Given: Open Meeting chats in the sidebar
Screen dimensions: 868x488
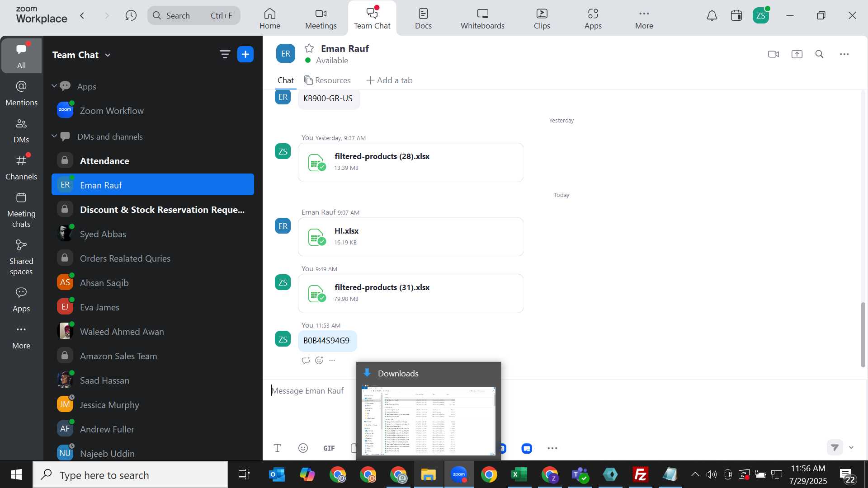Looking at the screenshot, I should pyautogui.click(x=21, y=210).
